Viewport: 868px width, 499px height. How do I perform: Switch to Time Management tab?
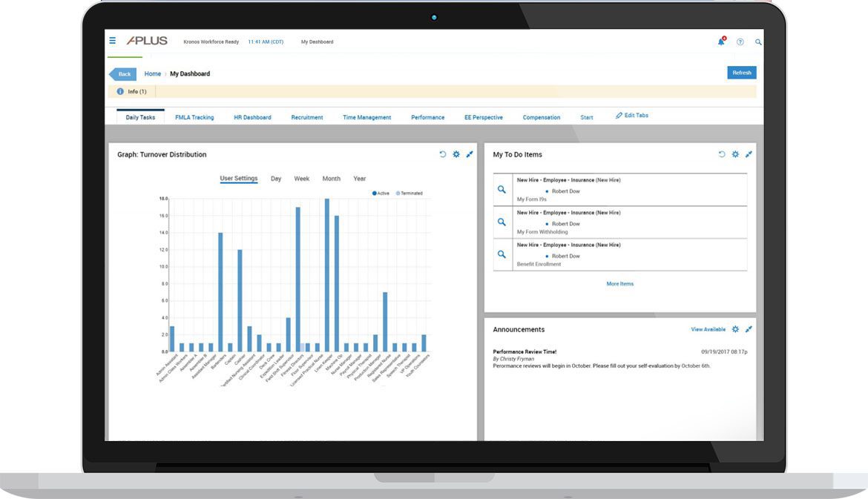366,117
